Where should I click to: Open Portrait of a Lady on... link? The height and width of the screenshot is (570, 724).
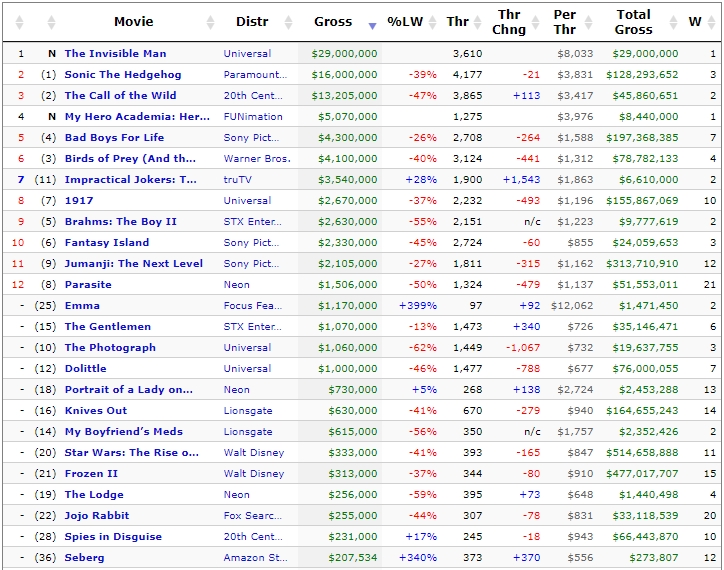coord(129,390)
